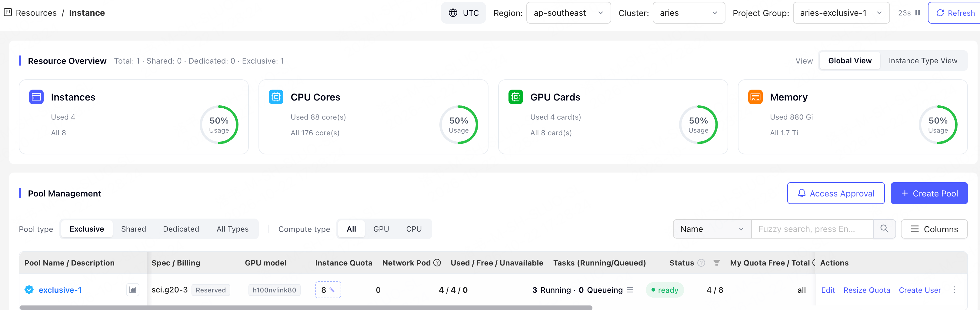This screenshot has width=980, height=310.
Task: Click the Memory card icon
Action: [755, 97]
